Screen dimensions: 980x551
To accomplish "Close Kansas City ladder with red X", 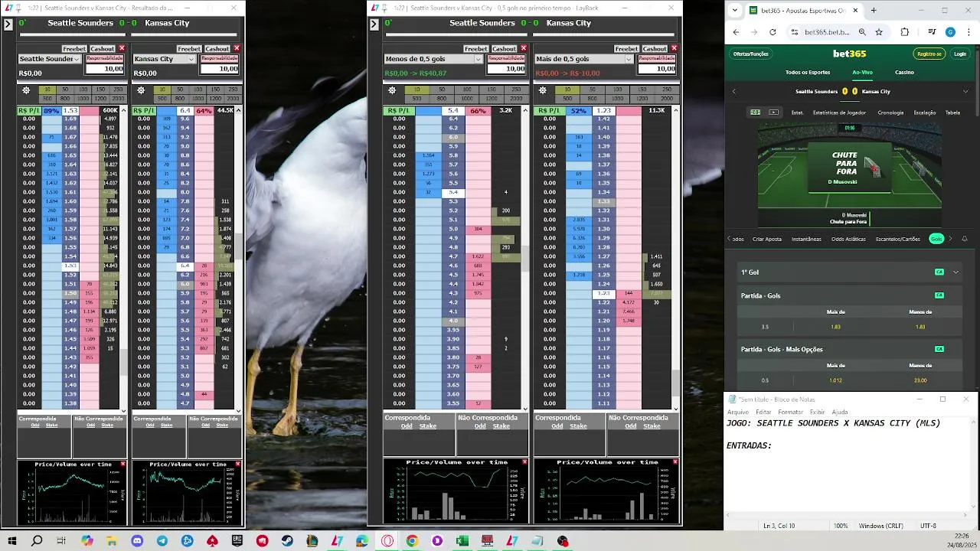I will click(x=237, y=48).
